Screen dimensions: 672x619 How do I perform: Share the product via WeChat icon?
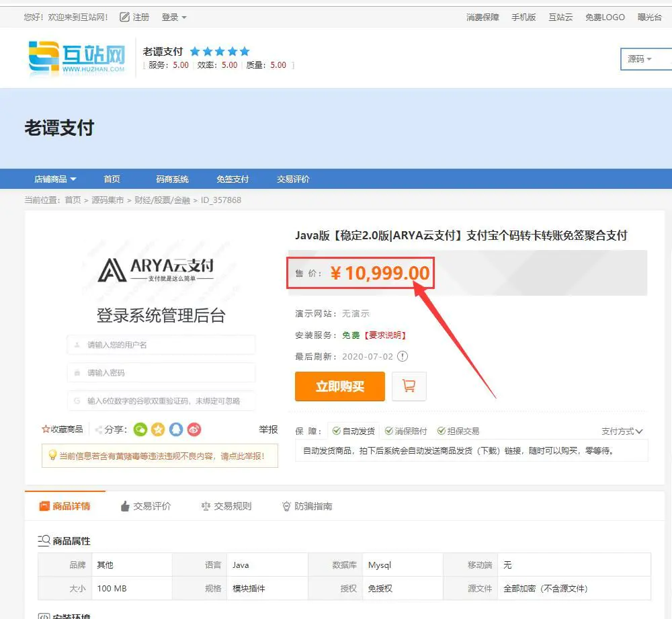(140, 429)
